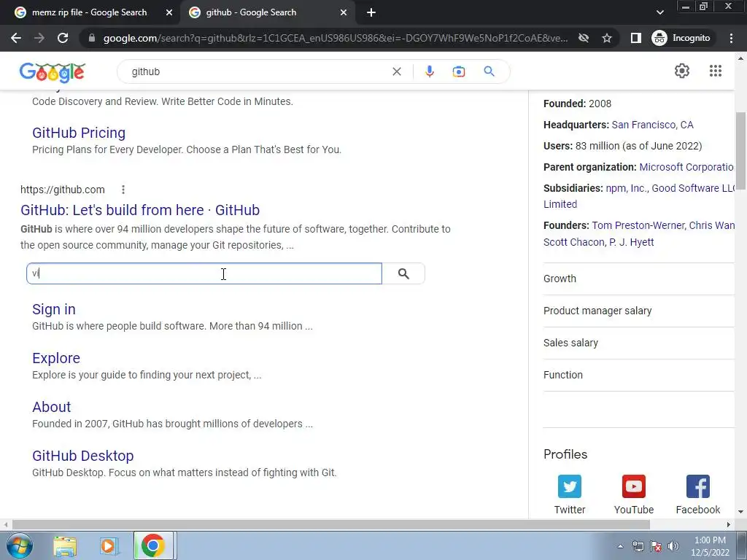
Task: Open GitHub's Twitter profile
Action: tap(569, 494)
